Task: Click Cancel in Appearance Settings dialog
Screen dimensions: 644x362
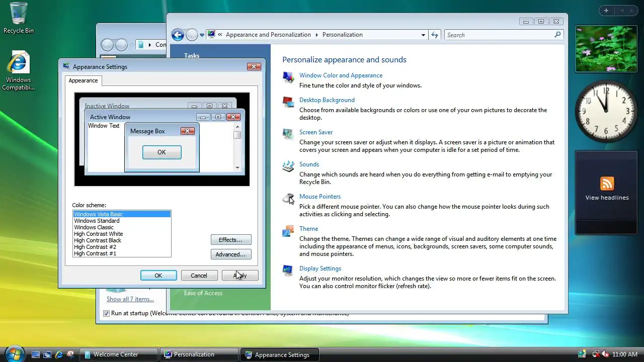Action: (x=199, y=276)
